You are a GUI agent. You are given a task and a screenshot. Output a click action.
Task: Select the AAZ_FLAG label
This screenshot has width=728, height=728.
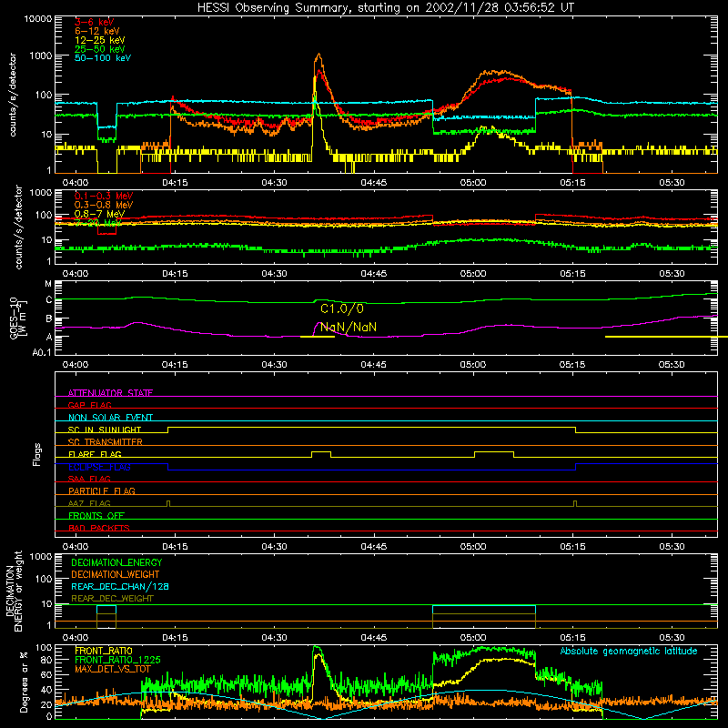pos(89,503)
